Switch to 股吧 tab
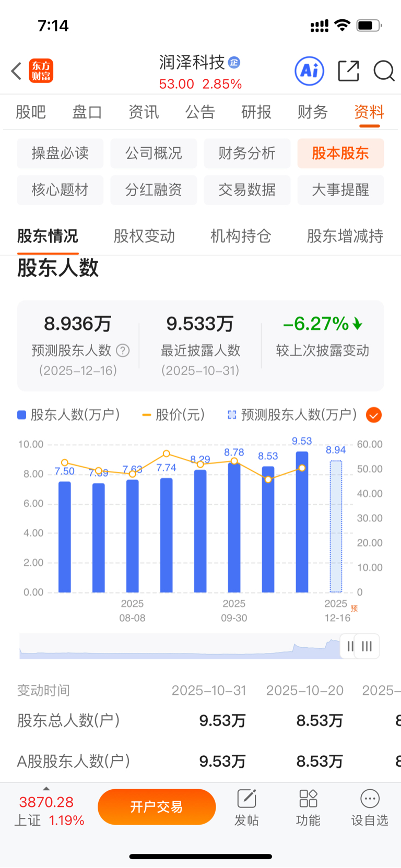The image size is (401, 868). coord(31,112)
